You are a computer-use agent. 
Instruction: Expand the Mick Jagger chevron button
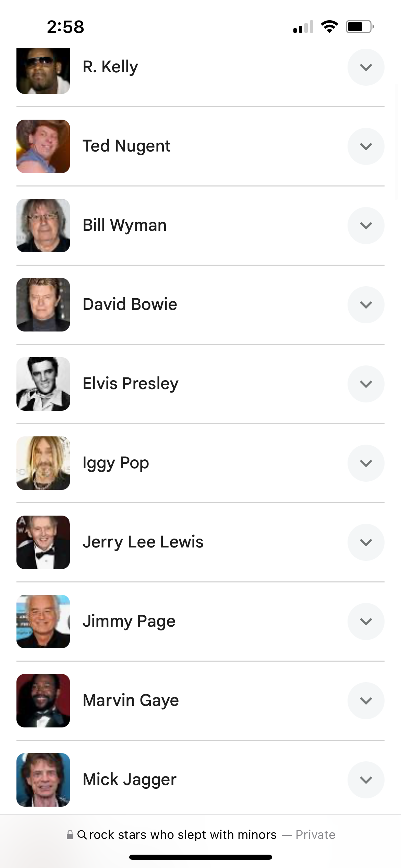click(x=366, y=780)
